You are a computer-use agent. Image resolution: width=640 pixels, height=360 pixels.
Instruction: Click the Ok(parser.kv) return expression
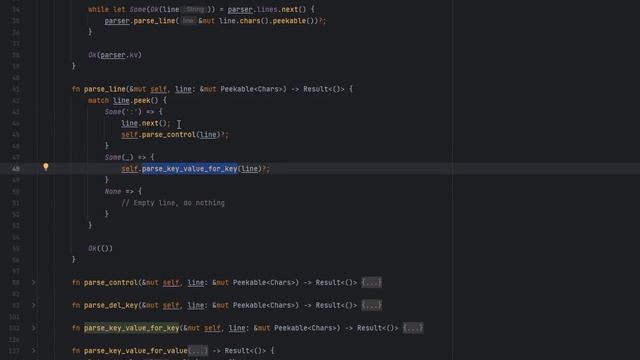tap(115, 55)
